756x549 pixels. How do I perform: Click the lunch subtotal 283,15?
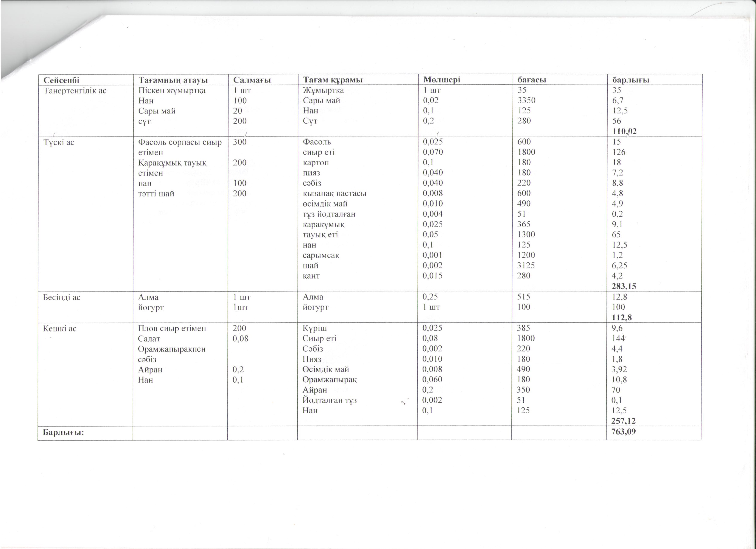624,286
